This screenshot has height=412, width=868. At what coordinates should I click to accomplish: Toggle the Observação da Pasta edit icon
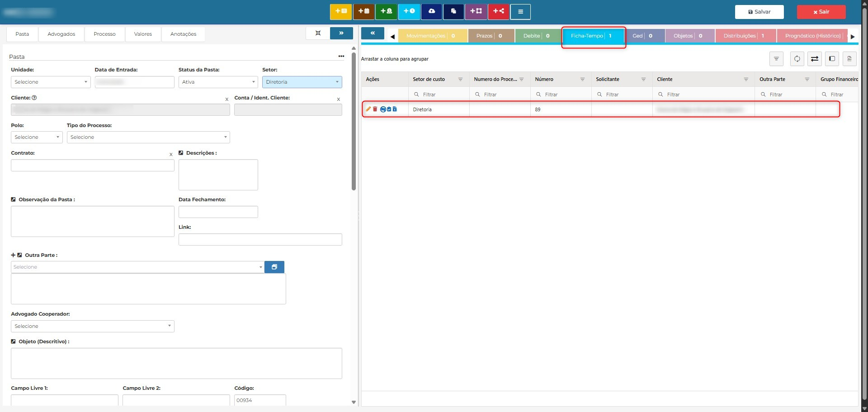coord(13,199)
